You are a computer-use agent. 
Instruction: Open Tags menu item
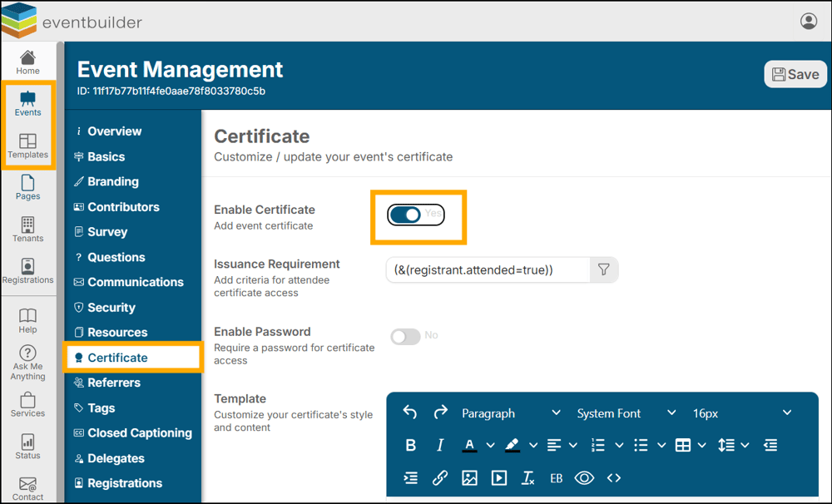[132, 408]
